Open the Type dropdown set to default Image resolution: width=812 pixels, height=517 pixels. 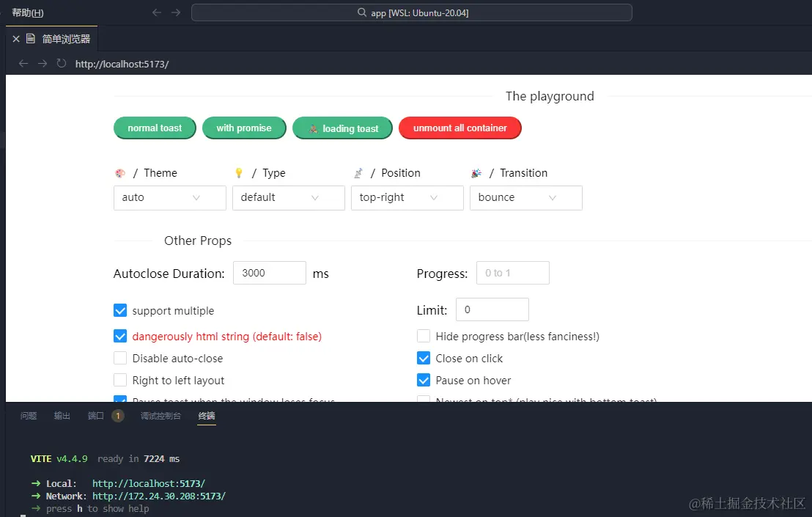tap(289, 198)
